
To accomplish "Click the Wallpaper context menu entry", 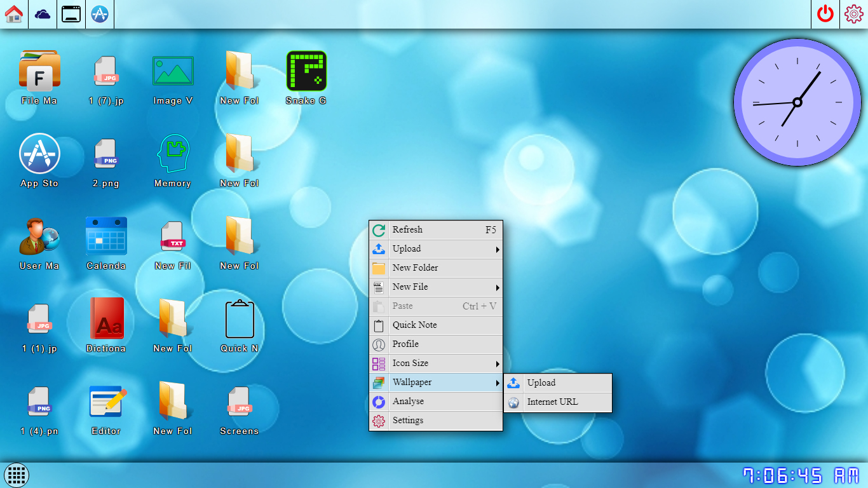I will pyautogui.click(x=436, y=383).
